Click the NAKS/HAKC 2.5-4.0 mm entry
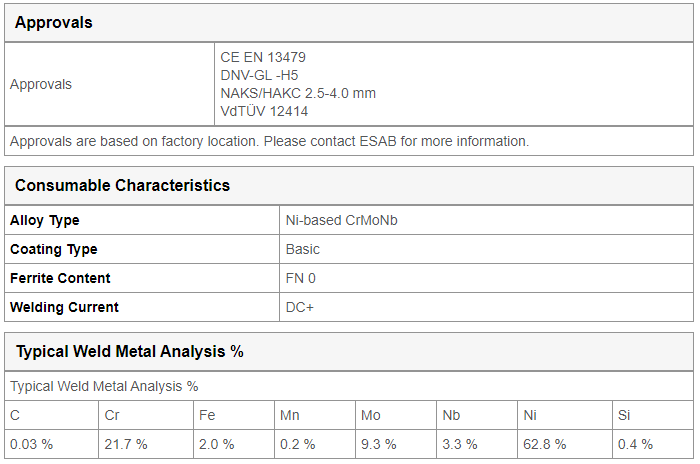The image size is (700, 464). 298,93
